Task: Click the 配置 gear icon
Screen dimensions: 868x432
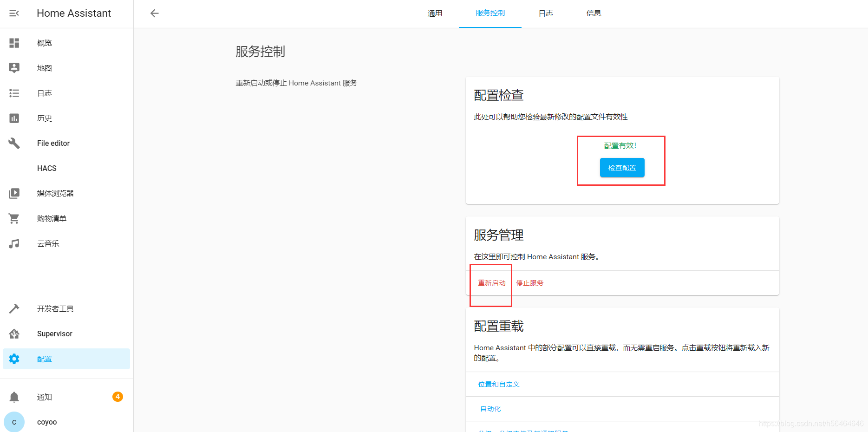Action: [14, 359]
